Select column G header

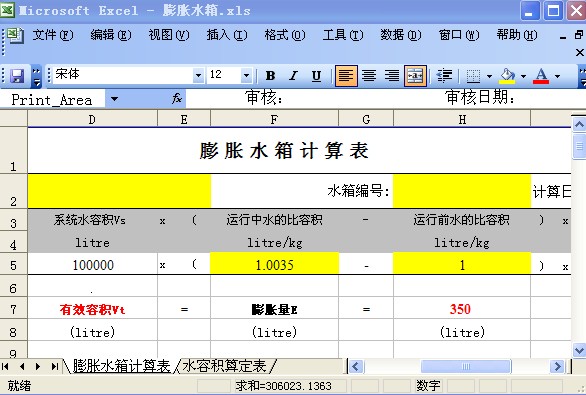366,120
